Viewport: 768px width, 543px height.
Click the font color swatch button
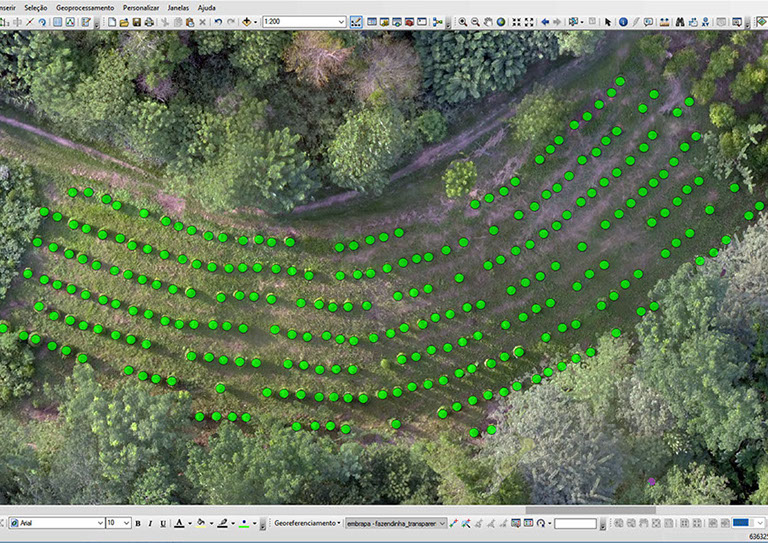coord(178,523)
